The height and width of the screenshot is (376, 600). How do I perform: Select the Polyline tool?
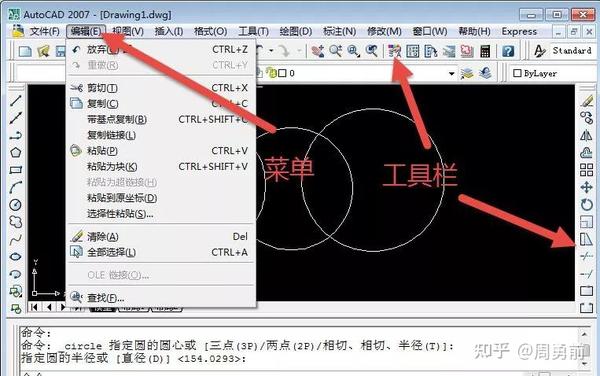(15, 135)
